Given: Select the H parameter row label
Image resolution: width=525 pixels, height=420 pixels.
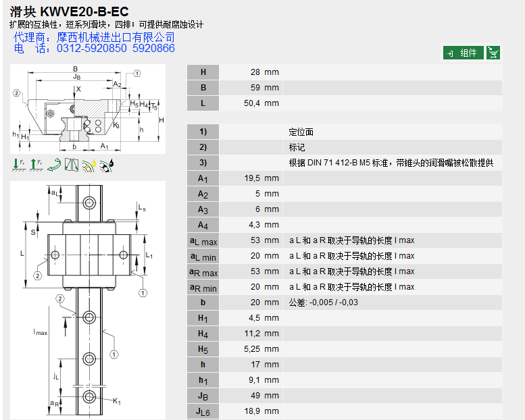Looking at the screenshot, I should (x=203, y=72).
